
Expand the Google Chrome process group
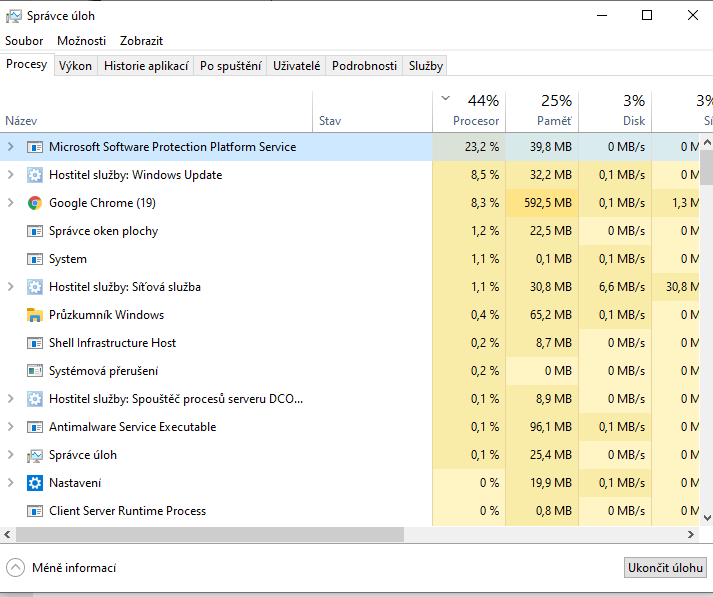[x=11, y=203]
